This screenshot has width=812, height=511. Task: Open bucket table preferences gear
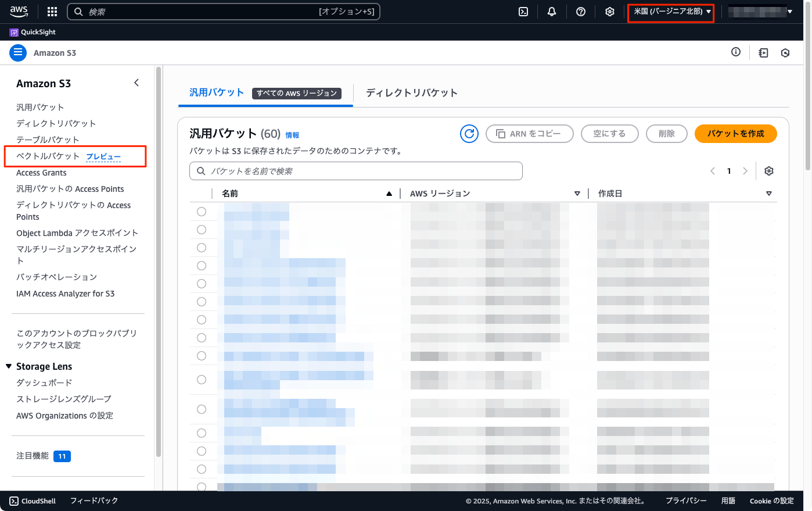pyautogui.click(x=769, y=171)
